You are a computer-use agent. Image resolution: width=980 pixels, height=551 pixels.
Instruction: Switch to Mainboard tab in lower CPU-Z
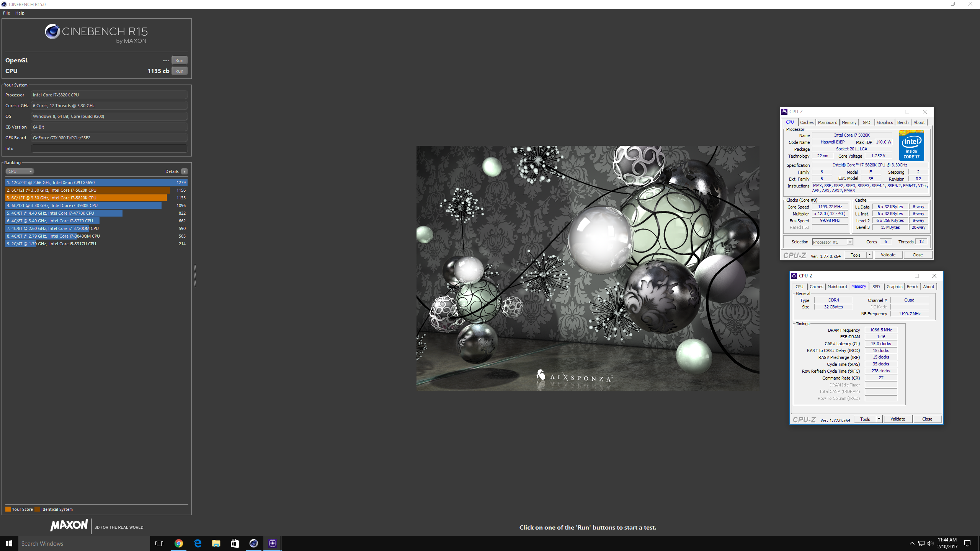click(x=837, y=287)
